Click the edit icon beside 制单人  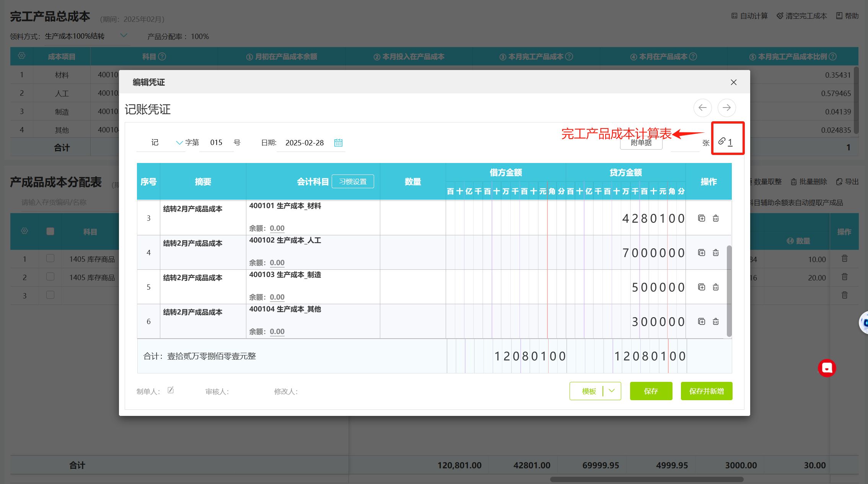[x=171, y=390]
